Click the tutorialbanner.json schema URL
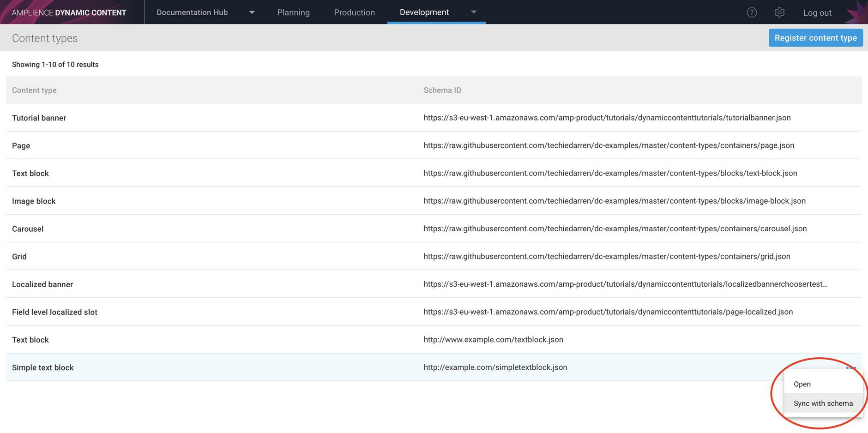The image size is (868, 433). coord(607,118)
